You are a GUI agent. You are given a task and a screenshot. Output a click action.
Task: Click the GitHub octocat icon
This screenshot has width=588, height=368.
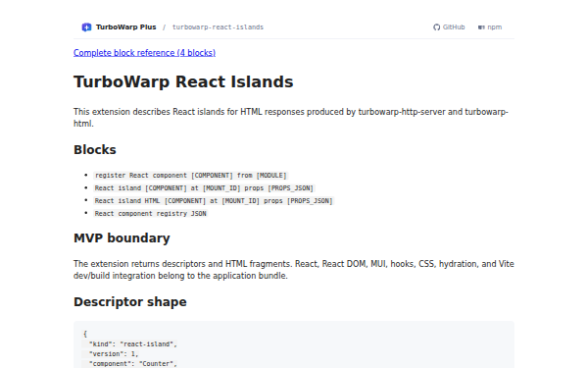pyautogui.click(x=436, y=27)
